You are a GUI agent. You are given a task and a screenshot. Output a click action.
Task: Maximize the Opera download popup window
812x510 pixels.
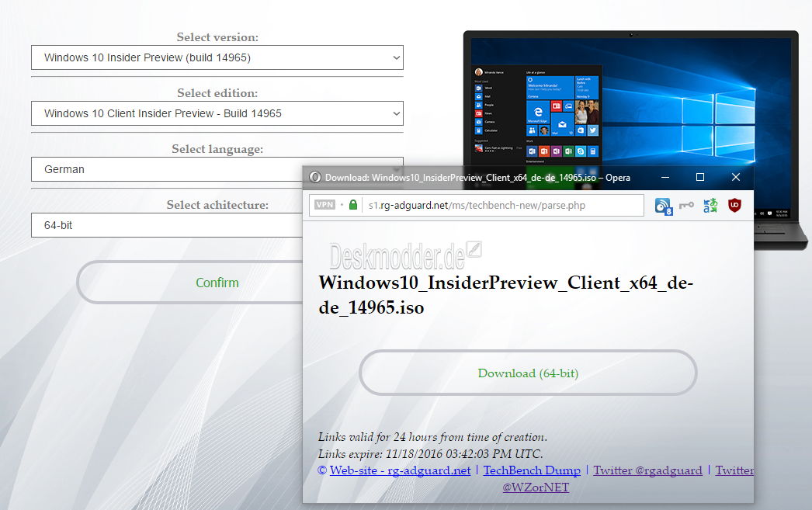pyautogui.click(x=700, y=177)
